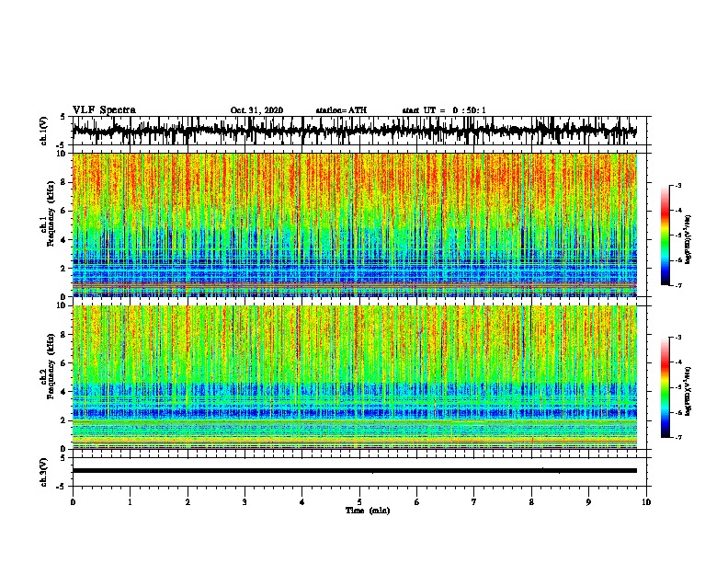The height and width of the screenshot is (563, 728).
Task: Click the "2" kHz tick on ch.2 frequency axis
Action: (x=64, y=420)
